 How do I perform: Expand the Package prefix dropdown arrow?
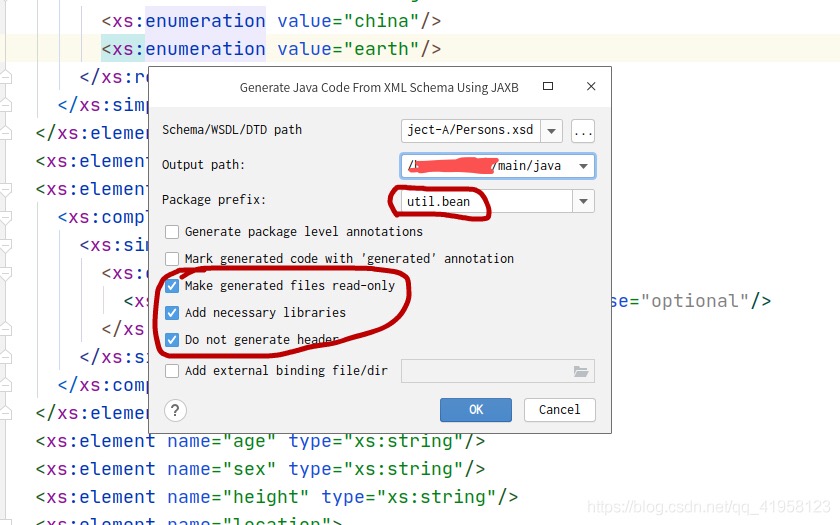click(583, 201)
